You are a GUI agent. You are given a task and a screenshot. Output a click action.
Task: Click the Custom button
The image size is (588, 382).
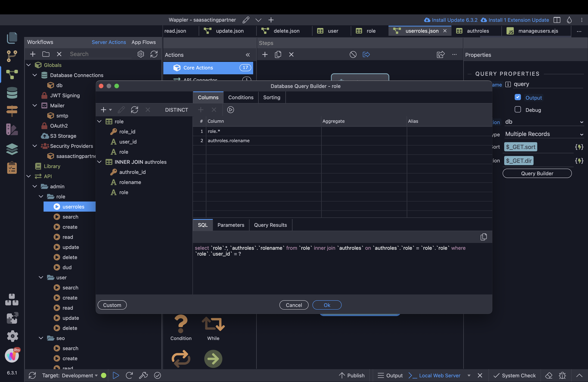[x=112, y=305]
